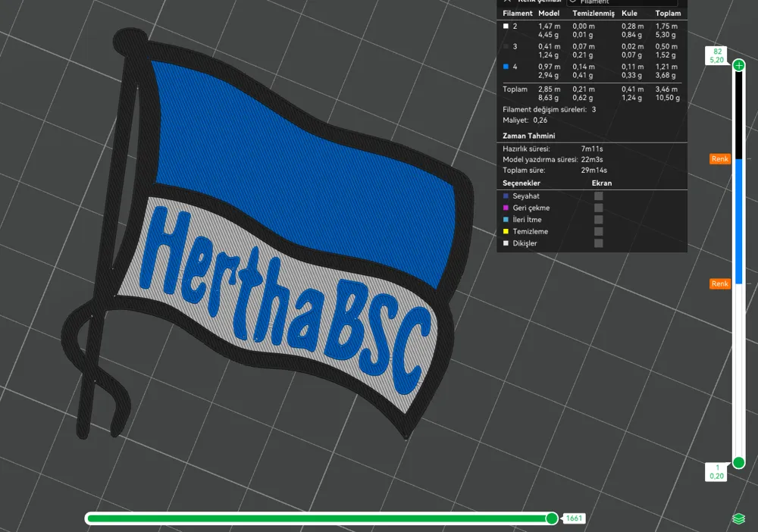758x532 pixels.
Task: Click the Model column header
Action: pyautogui.click(x=549, y=13)
